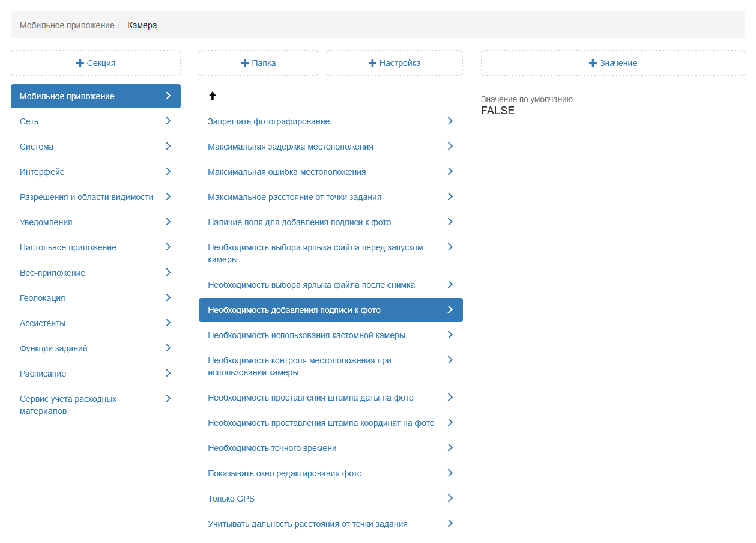
Task: Expand the Сеть section chevron
Action: coord(168,121)
